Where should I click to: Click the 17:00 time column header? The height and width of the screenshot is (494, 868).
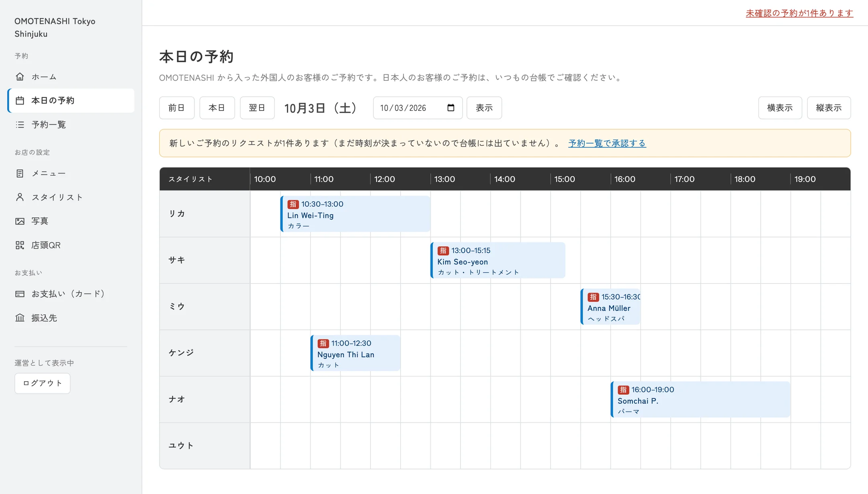tap(684, 179)
